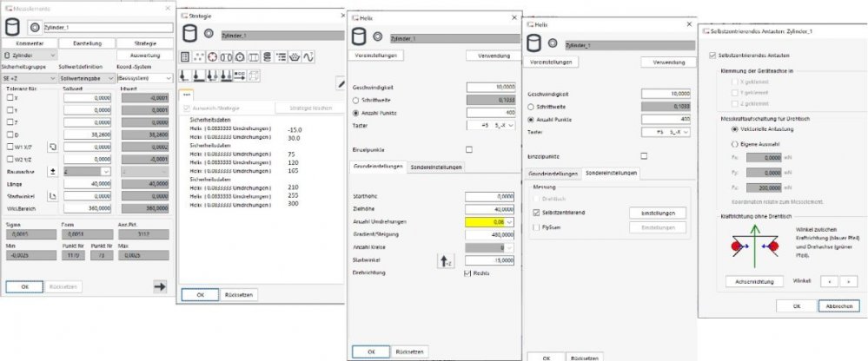The height and width of the screenshot is (361, 868).
Task: Click the less-than Winkel arrow button
Action: click(x=828, y=280)
